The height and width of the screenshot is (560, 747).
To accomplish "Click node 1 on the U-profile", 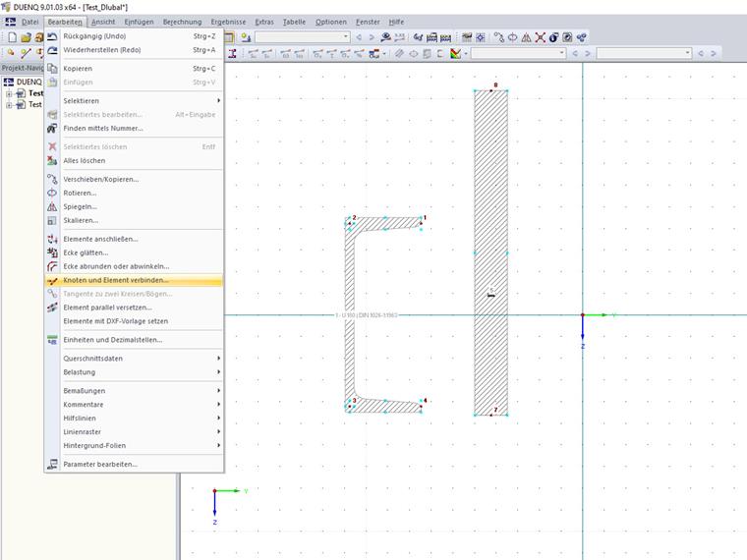I will click(421, 222).
